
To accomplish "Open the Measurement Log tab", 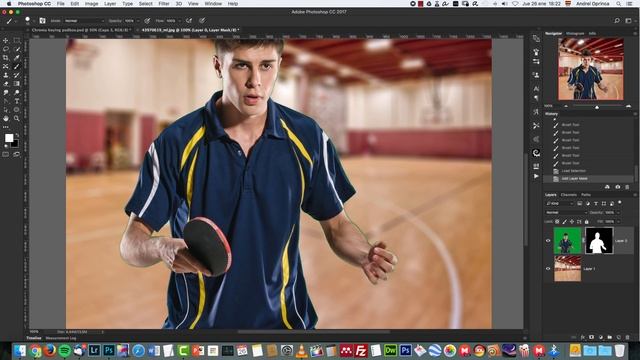I will coord(61,338).
